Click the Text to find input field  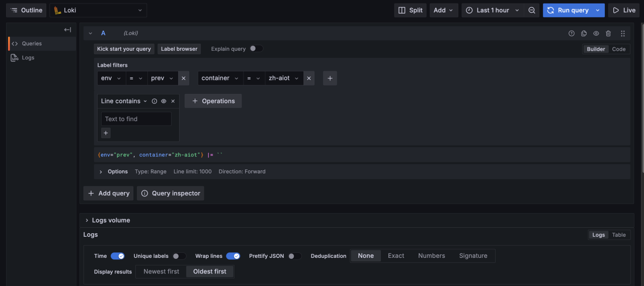pyautogui.click(x=136, y=119)
